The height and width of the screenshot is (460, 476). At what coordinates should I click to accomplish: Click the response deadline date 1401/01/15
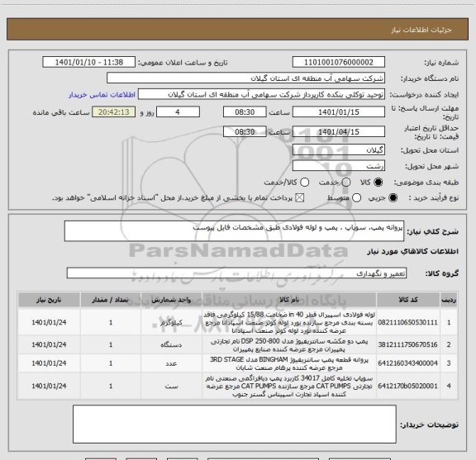(x=339, y=112)
